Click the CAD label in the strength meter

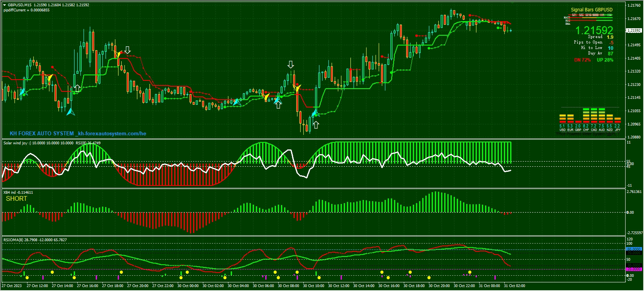tap(594, 130)
